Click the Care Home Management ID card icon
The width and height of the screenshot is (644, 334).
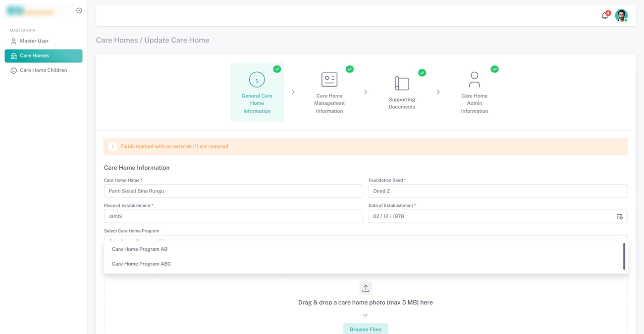[329, 80]
